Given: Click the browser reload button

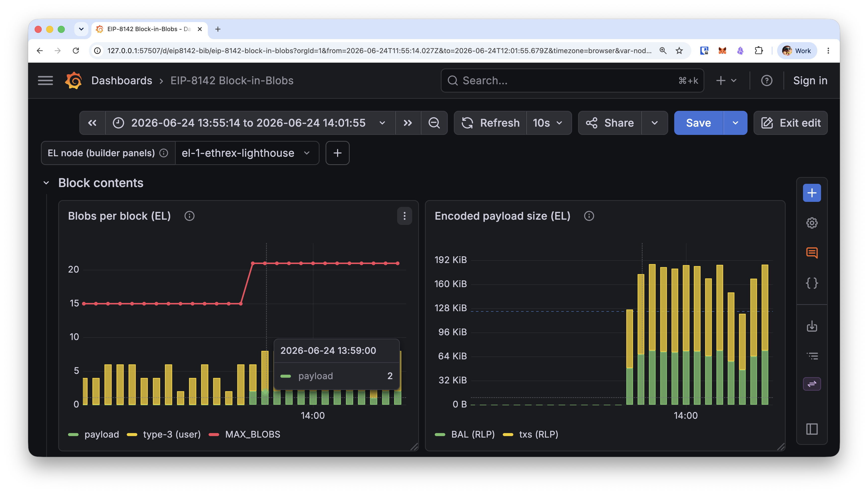Looking at the screenshot, I should coord(76,51).
